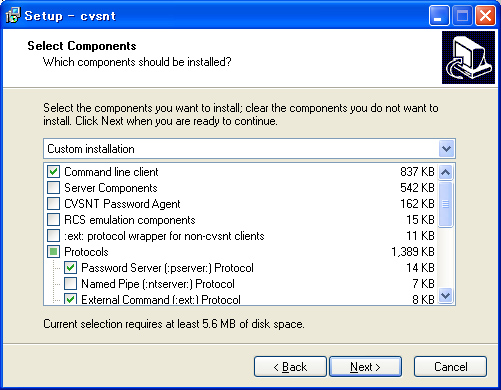Tick RCS emulation components checkbox
This screenshot has width=501, height=390.
pos(53,220)
